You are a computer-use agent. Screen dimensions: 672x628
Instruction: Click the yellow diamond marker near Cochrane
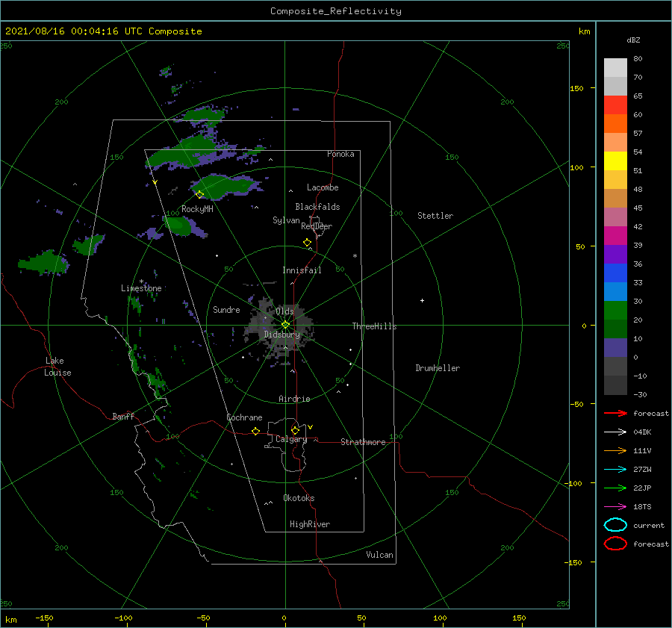tap(256, 431)
